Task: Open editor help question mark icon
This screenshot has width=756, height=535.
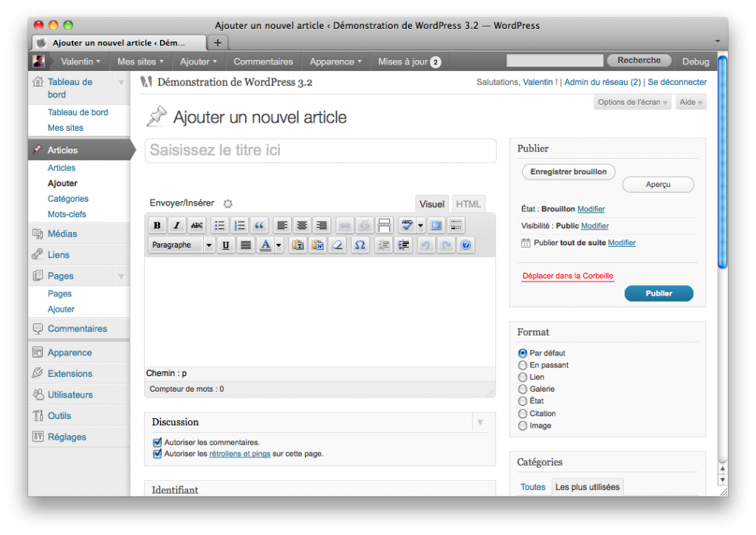Action: [465, 245]
